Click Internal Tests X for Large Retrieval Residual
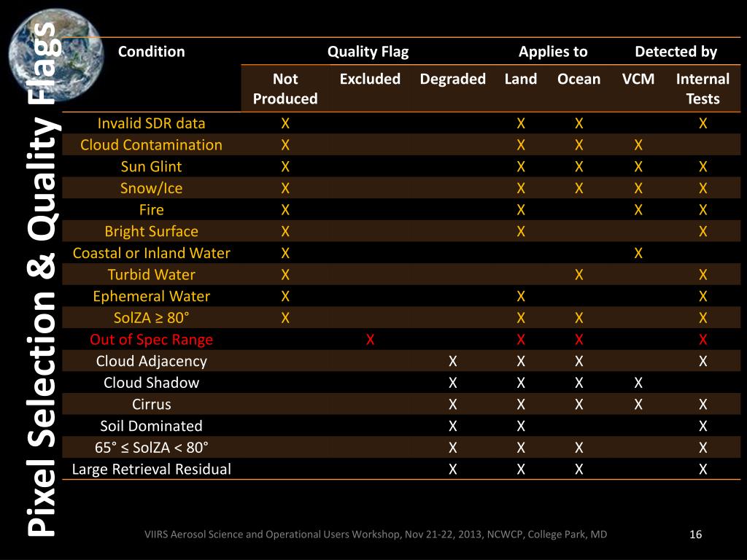The image size is (747, 560). 703,470
